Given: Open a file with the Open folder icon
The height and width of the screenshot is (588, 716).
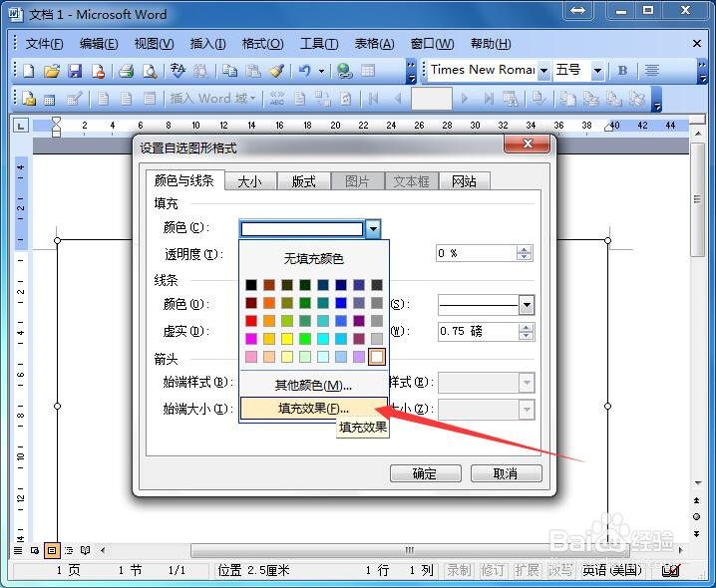Looking at the screenshot, I should 52,71.
